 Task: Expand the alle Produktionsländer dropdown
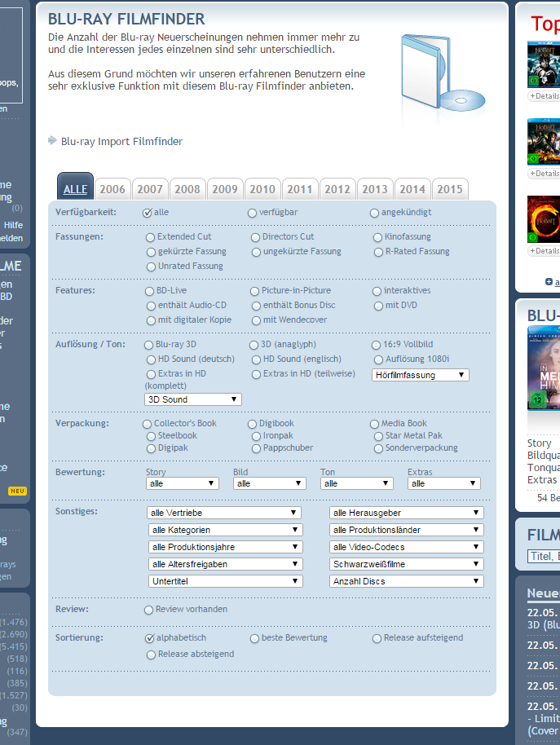tap(407, 530)
